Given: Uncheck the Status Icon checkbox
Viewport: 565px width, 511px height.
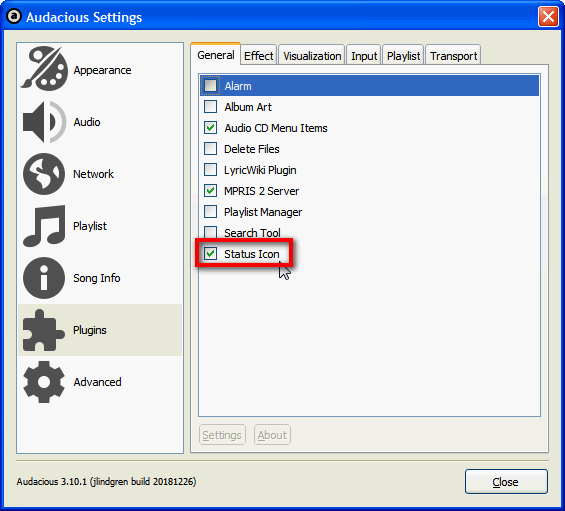Looking at the screenshot, I should [x=210, y=253].
